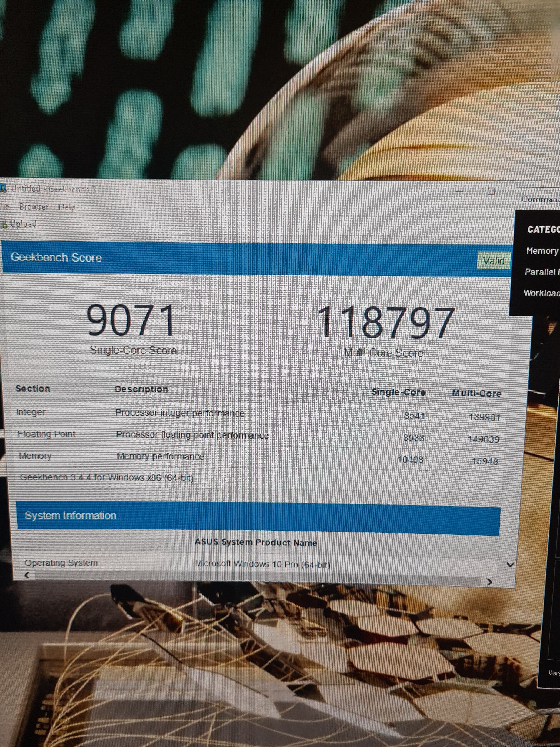
Task: Open the Browser menu in Geekbench
Action: point(34,207)
